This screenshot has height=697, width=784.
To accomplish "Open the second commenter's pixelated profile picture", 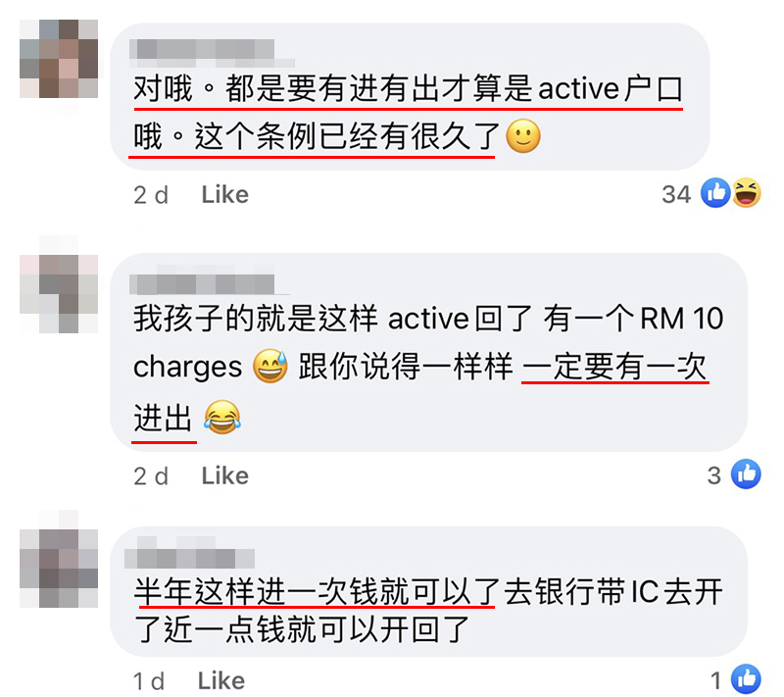I will point(59,294).
